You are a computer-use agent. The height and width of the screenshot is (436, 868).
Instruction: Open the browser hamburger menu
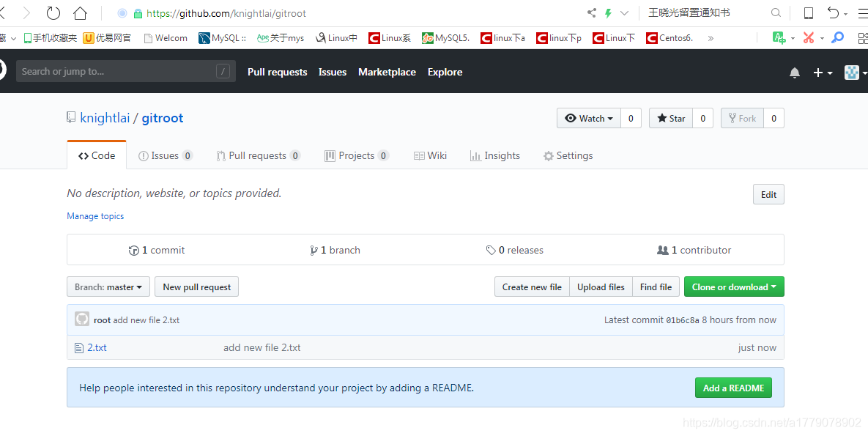point(862,12)
